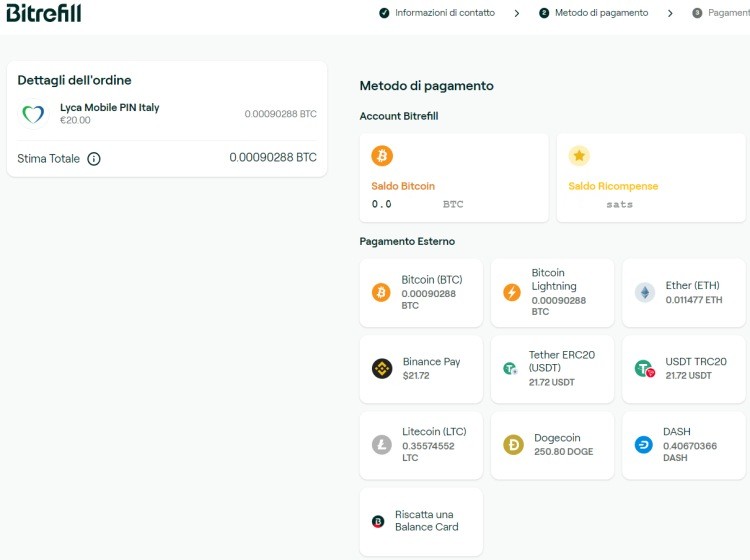
Task: Choose Ether (ETH) payment option
Action: click(x=684, y=293)
